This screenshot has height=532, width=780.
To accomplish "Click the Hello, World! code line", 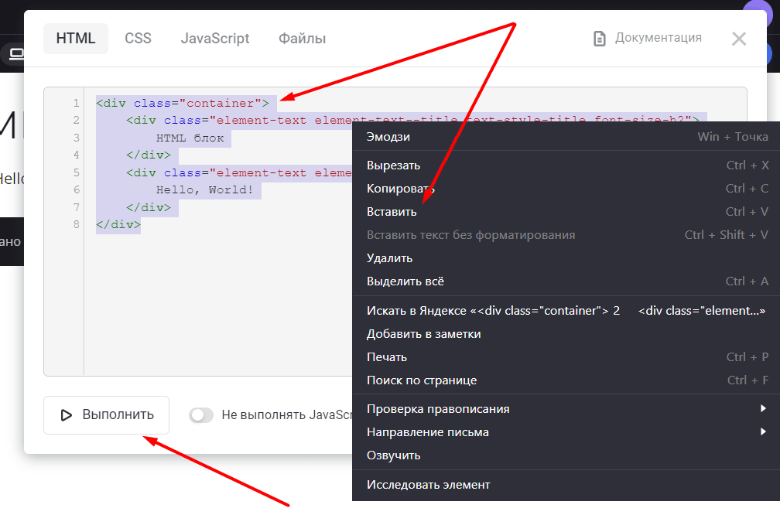I will [x=204, y=190].
